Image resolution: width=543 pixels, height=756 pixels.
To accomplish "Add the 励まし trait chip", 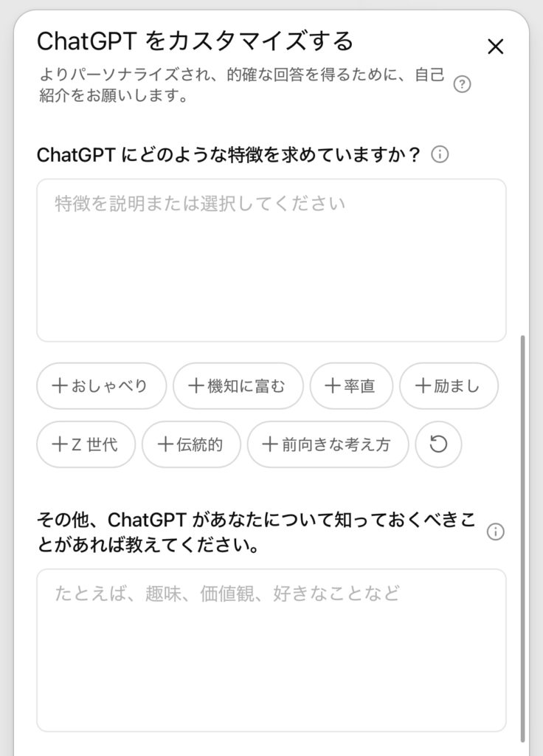I will [x=449, y=385].
